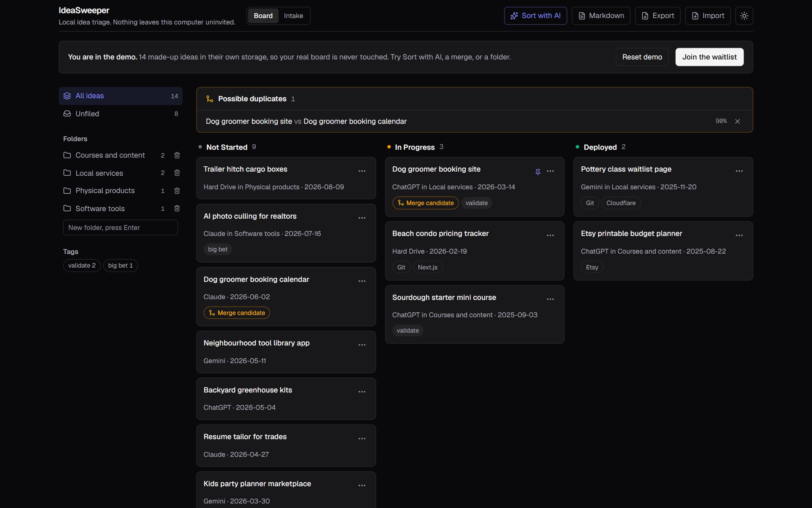Click the Deployed column header

point(600,147)
